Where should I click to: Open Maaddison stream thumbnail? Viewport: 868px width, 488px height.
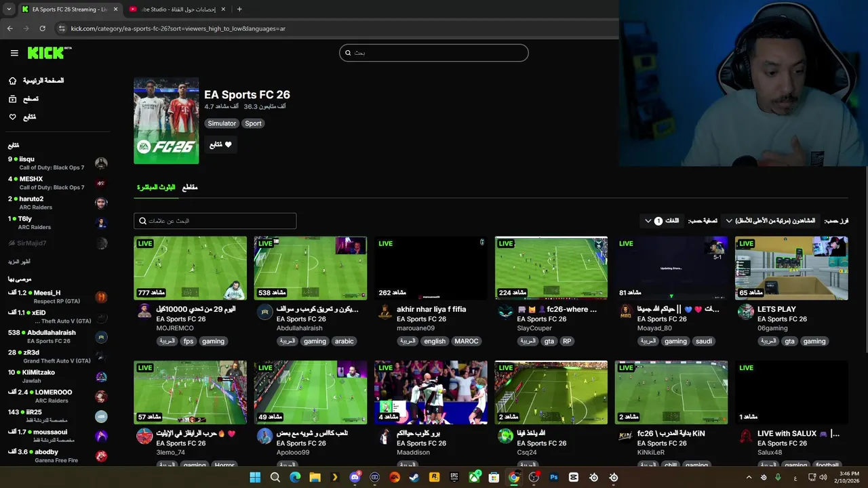point(431,392)
